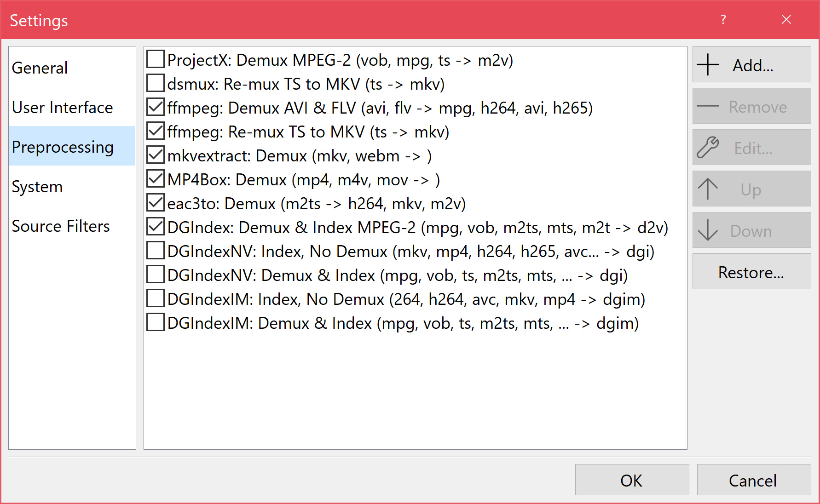Select 'ffmpeg: Demux AVI & FLV' row text
Viewport: 820px width, 504px height.
click(380, 108)
